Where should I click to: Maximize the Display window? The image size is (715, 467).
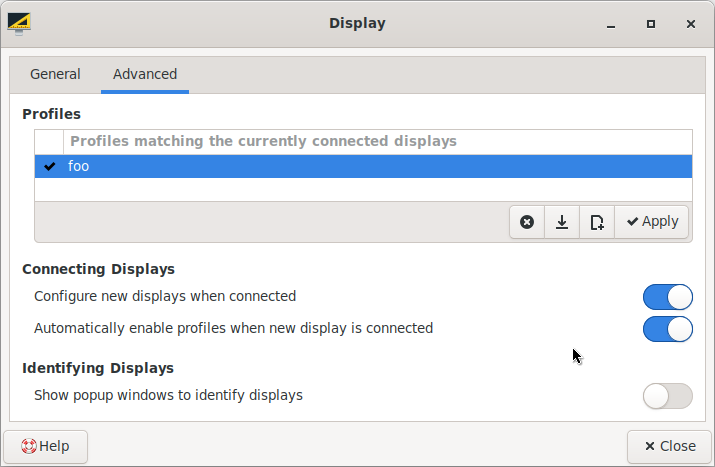pyautogui.click(x=651, y=24)
